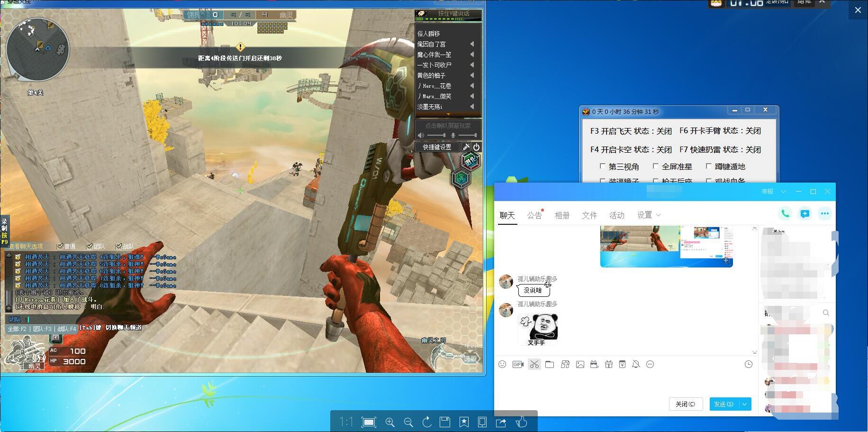Toggle the 团队 chat filter checkbox
Image resolution: width=868 pixels, height=432 pixels.
[90, 246]
